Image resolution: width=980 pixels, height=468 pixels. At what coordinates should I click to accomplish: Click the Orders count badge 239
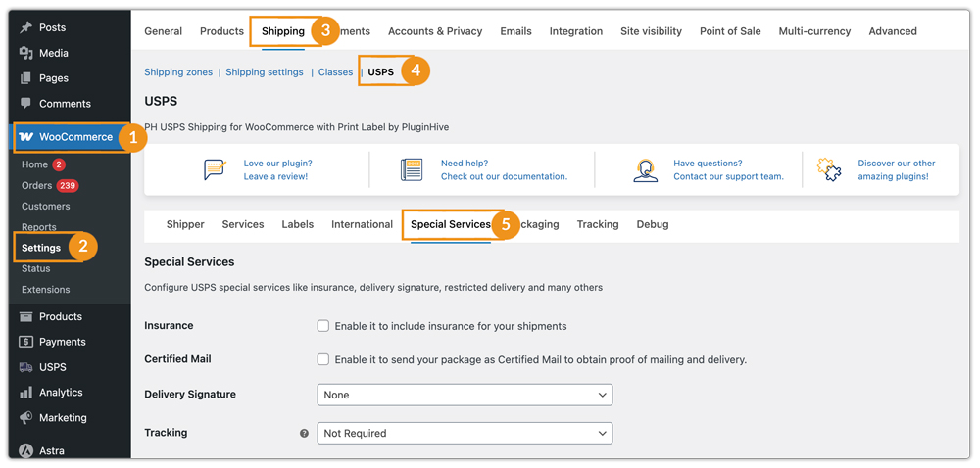(x=68, y=185)
